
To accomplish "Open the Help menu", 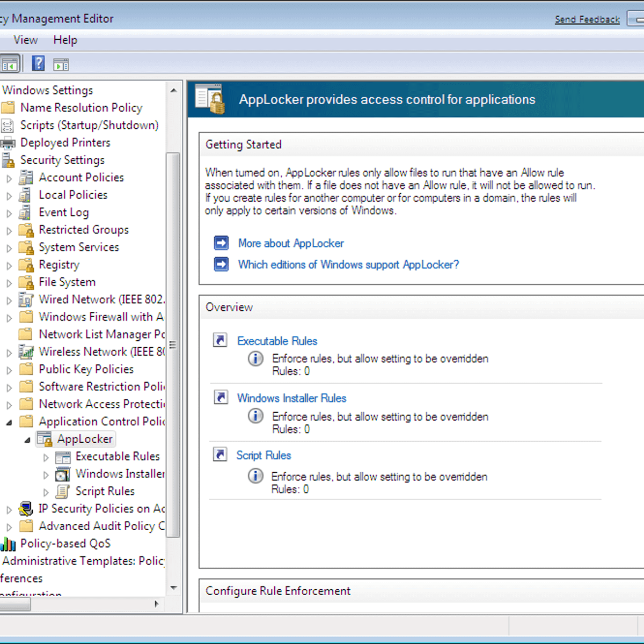I will pyautogui.click(x=65, y=40).
